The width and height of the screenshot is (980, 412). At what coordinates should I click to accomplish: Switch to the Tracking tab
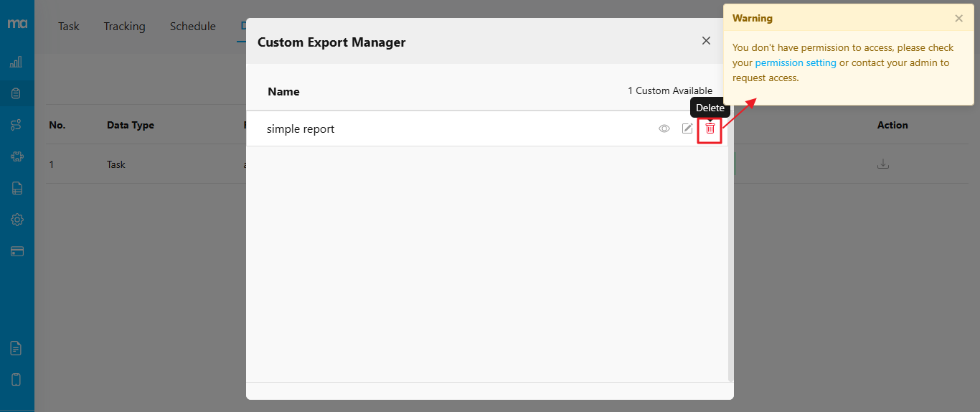click(x=124, y=27)
